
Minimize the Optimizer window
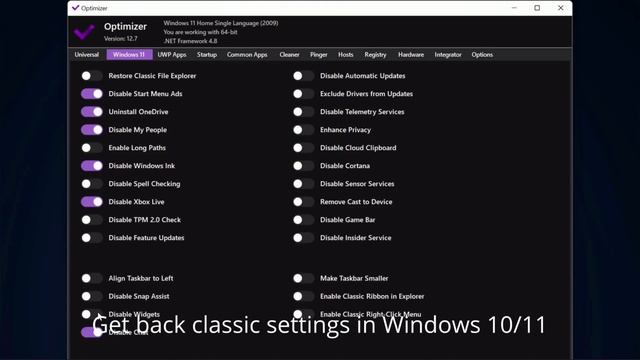[x=514, y=8]
